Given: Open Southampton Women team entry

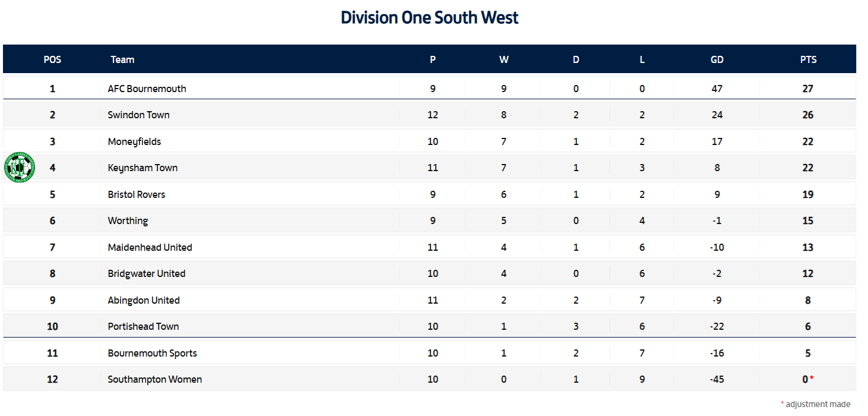Looking at the screenshot, I should (x=154, y=379).
